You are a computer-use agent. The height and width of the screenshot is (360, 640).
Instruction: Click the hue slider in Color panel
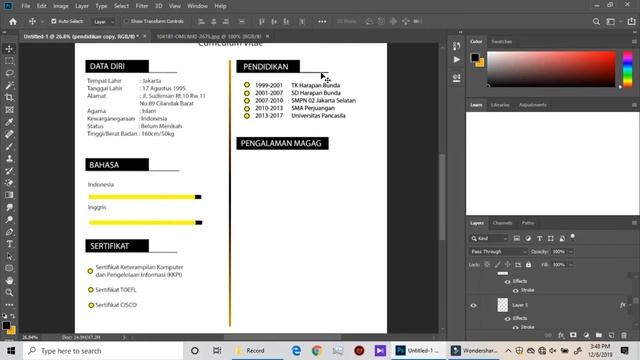pos(628,69)
